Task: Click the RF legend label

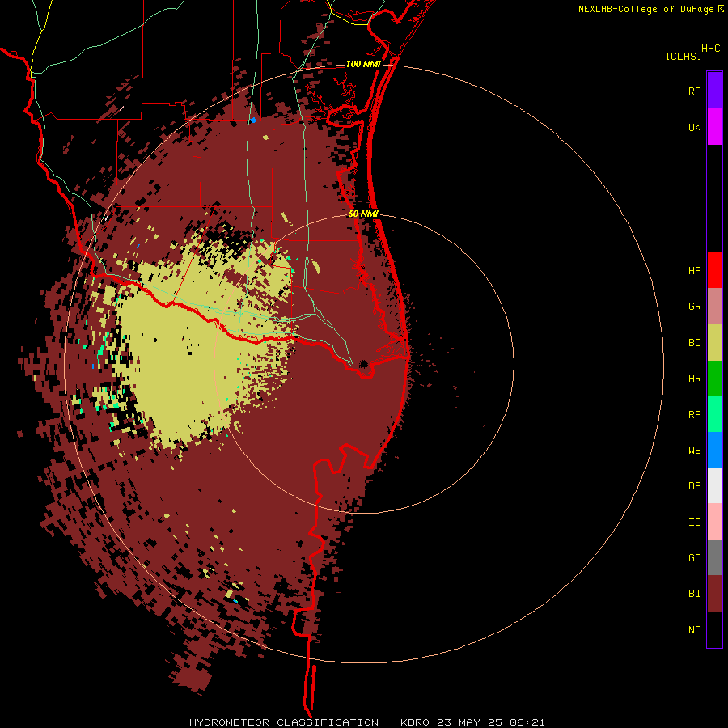Action: tap(694, 91)
